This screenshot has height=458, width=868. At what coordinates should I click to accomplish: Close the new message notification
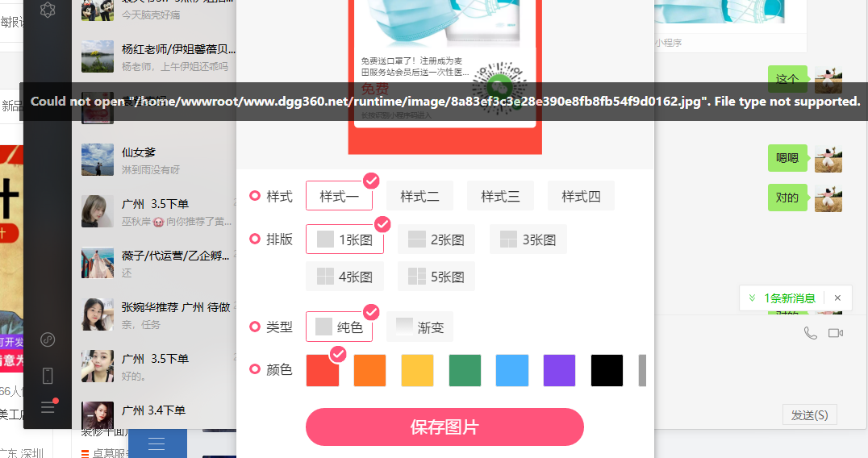coord(837,298)
